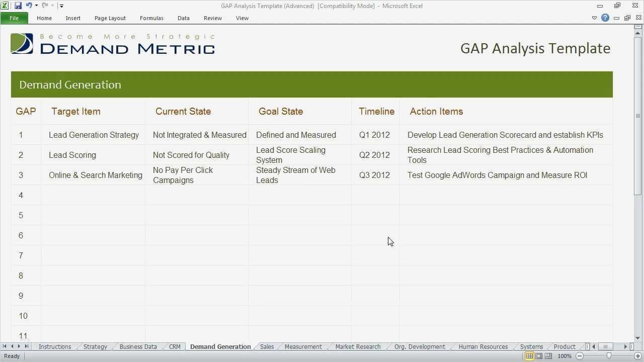644x362 pixels.
Task: Open Excel Help question mark icon
Action: (605, 18)
